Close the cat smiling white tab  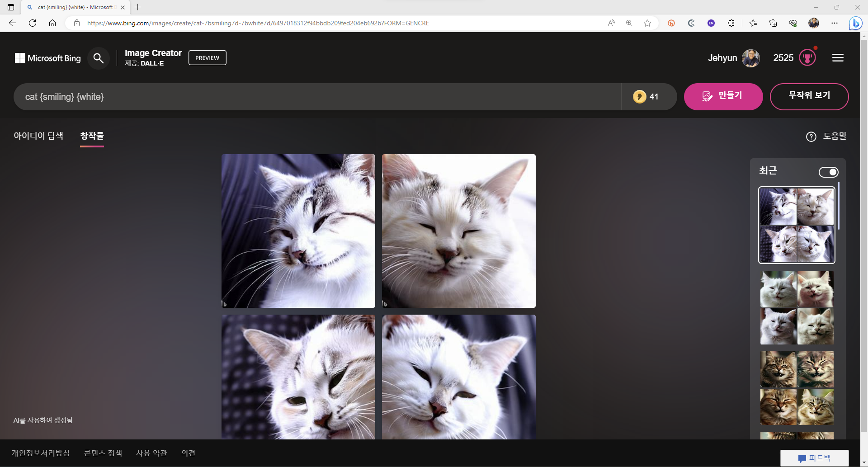tap(123, 7)
